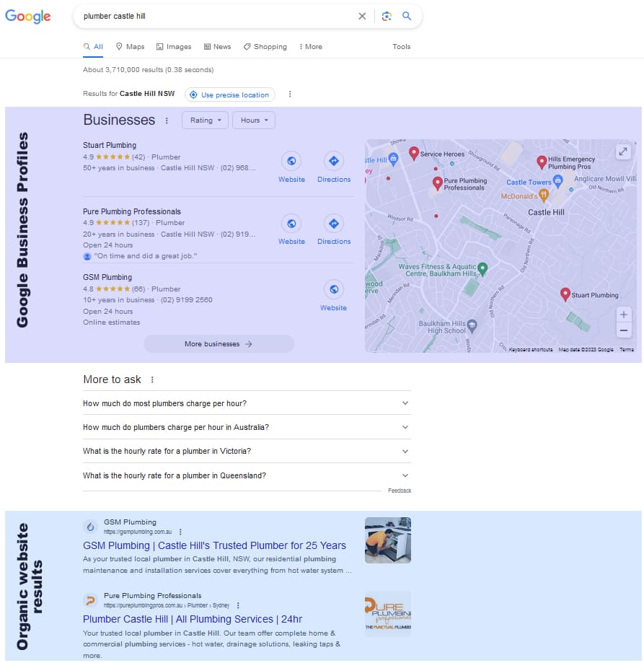Open Stuart Plumbing website globe icon

coord(291,161)
